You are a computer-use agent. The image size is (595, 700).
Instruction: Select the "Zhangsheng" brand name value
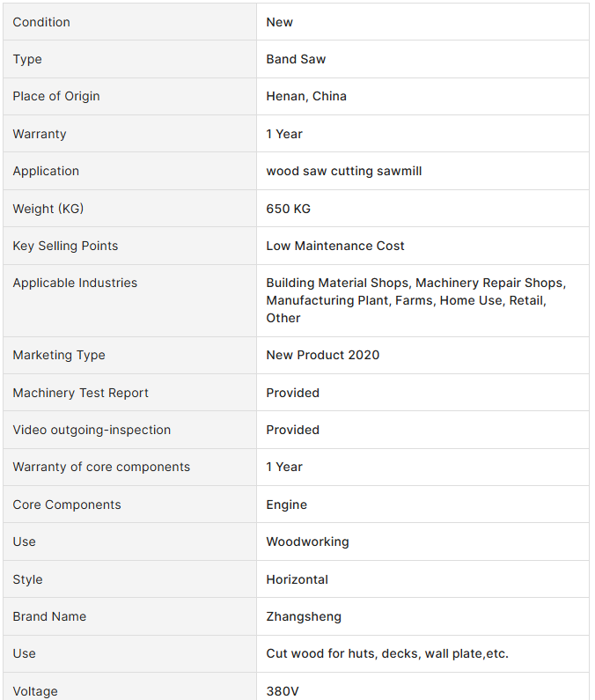(x=304, y=616)
